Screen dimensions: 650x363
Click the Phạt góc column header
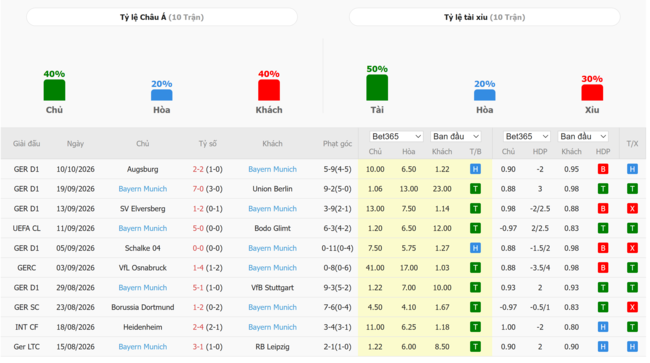337,144
